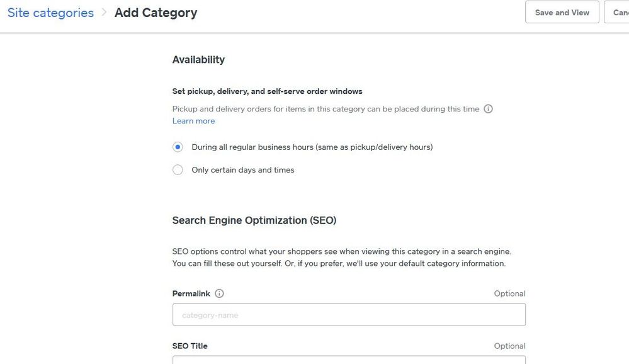Select During all regular business hours radio
629x364 pixels.
[x=178, y=147]
